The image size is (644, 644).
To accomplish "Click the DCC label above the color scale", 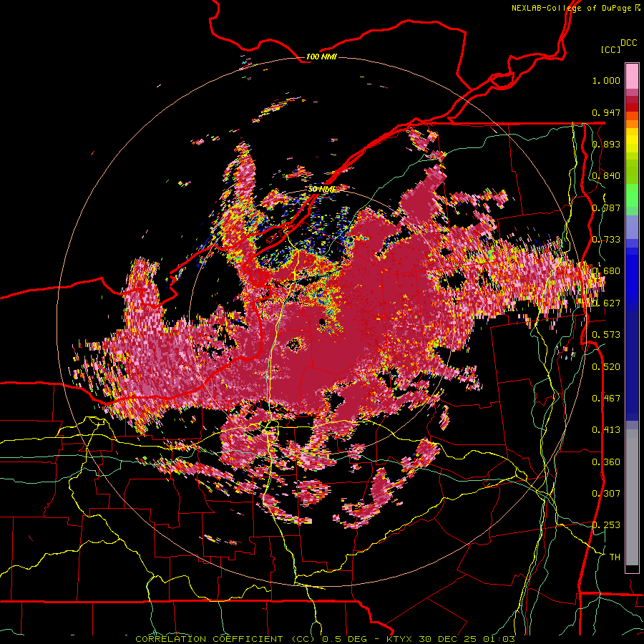I will click(x=629, y=43).
